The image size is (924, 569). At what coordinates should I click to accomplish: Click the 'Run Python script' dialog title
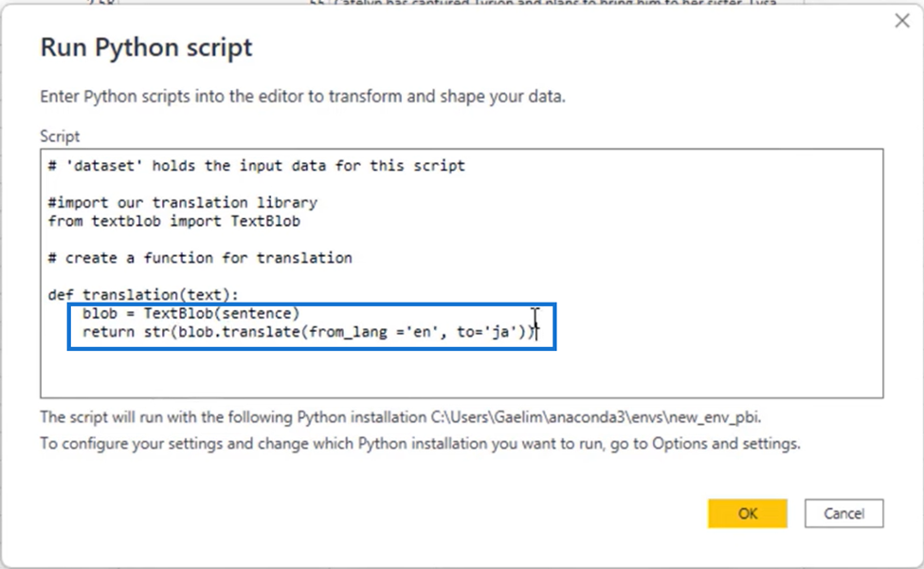(x=146, y=47)
